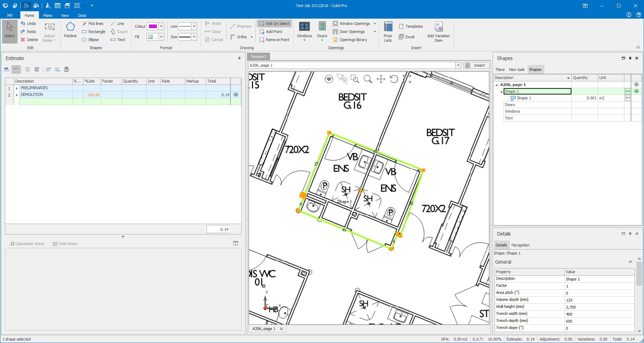Click the magnifier zoom icon in viewport
Viewport: 644px width, 343px height.
(x=368, y=79)
